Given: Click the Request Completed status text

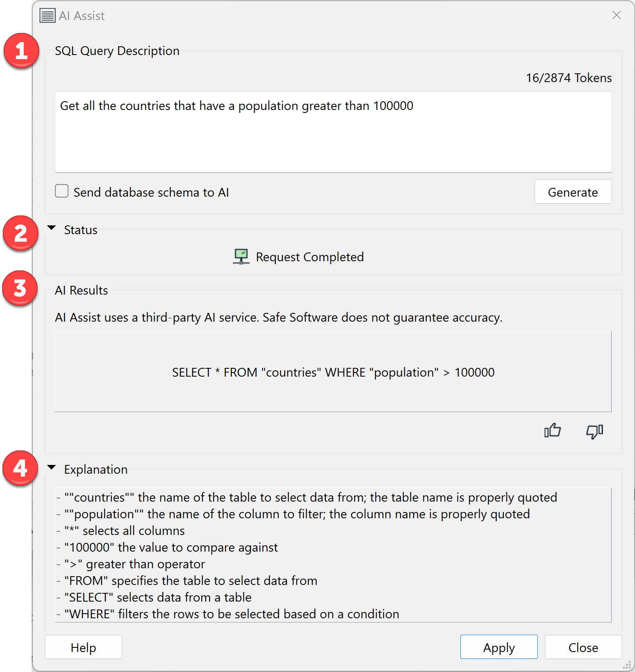Looking at the screenshot, I should 309,257.
